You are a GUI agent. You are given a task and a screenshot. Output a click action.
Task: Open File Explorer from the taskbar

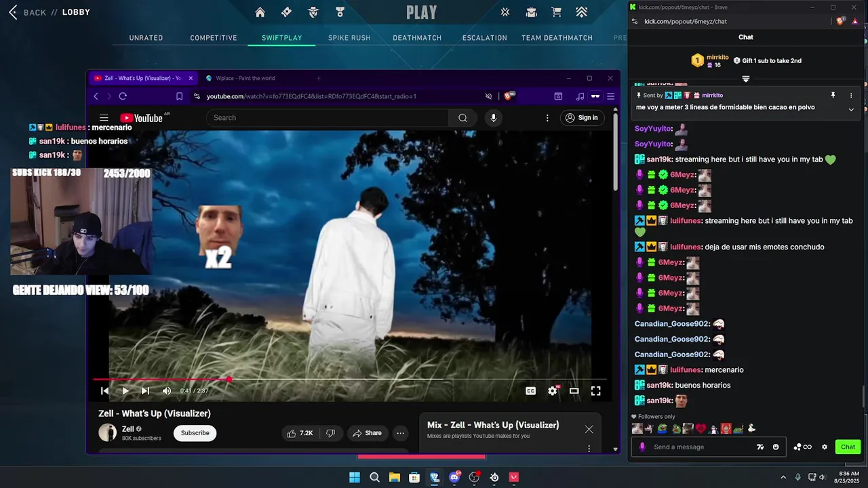tap(394, 477)
